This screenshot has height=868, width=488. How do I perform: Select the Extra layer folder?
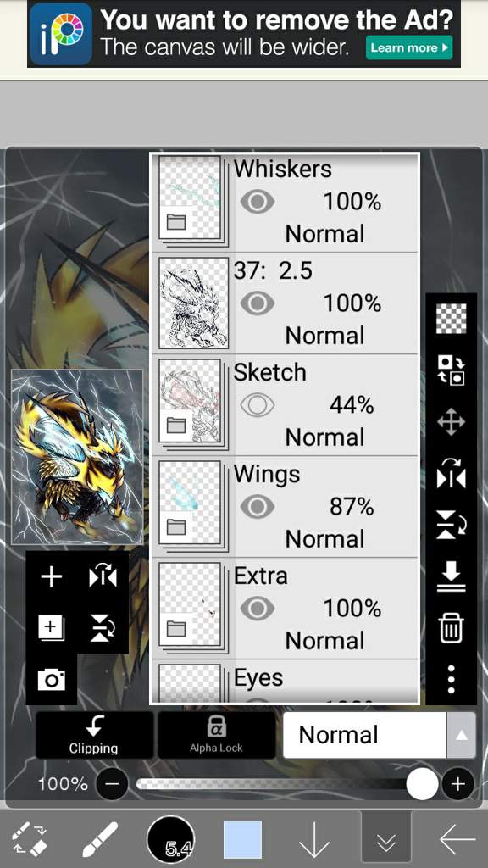coord(285,609)
